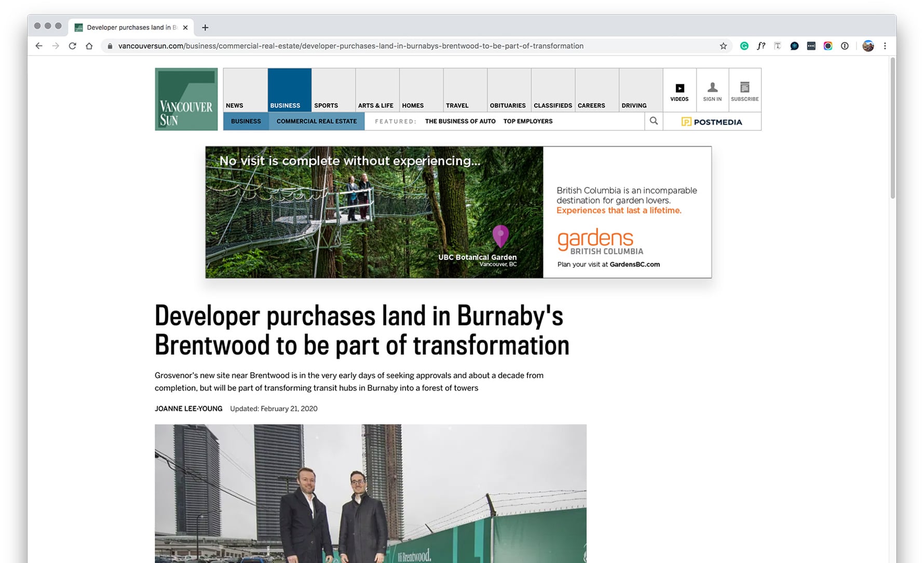This screenshot has width=924, height=563.
Task: Bookmark the page with the star icon
Action: [x=723, y=46]
